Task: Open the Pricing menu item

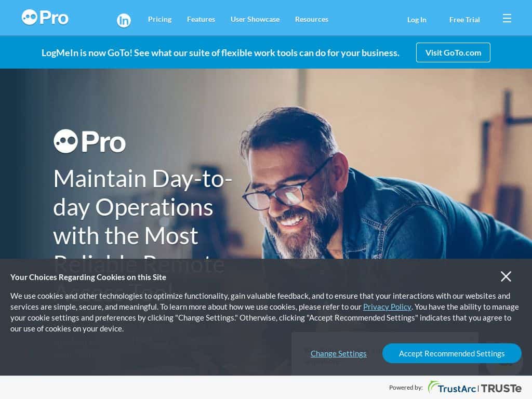Action: click(160, 19)
